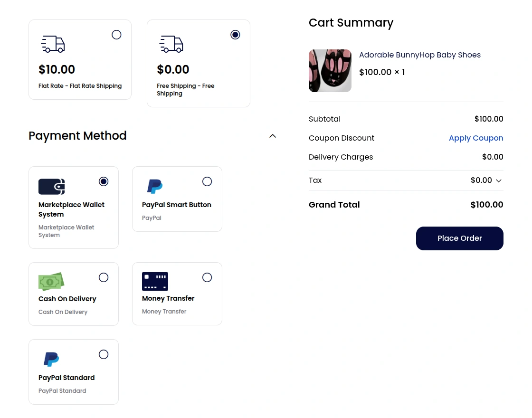The height and width of the screenshot is (418, 532).
Task: Click the PayPal Standard logo icon
Action: click(x=51, y=359)
